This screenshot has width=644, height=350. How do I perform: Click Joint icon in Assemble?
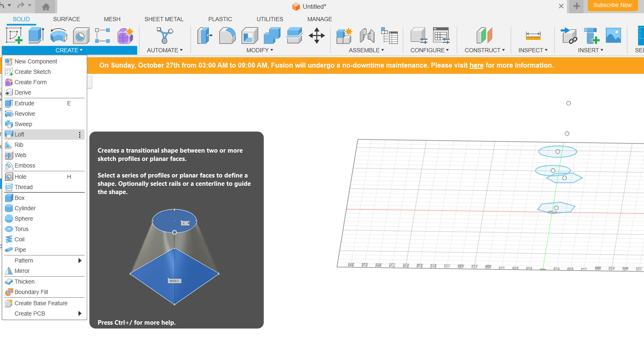pyautogui.click(x=367, y=36)
